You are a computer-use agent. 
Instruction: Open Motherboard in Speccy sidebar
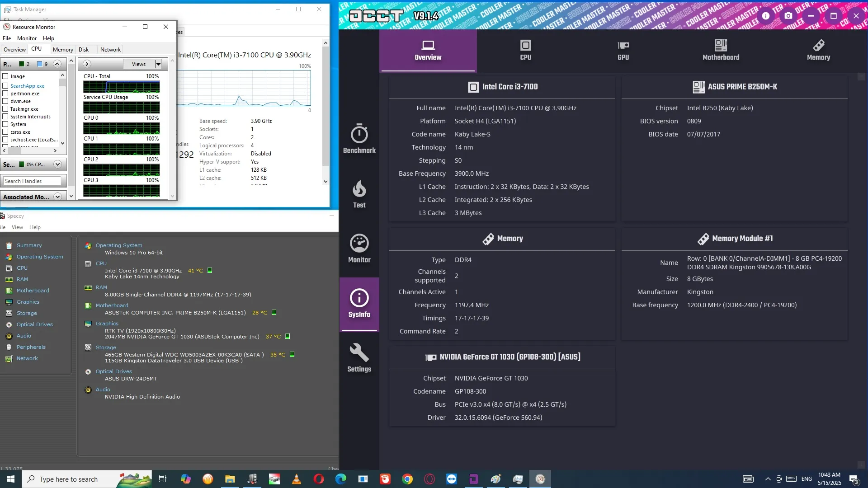[x=33, y=291]
